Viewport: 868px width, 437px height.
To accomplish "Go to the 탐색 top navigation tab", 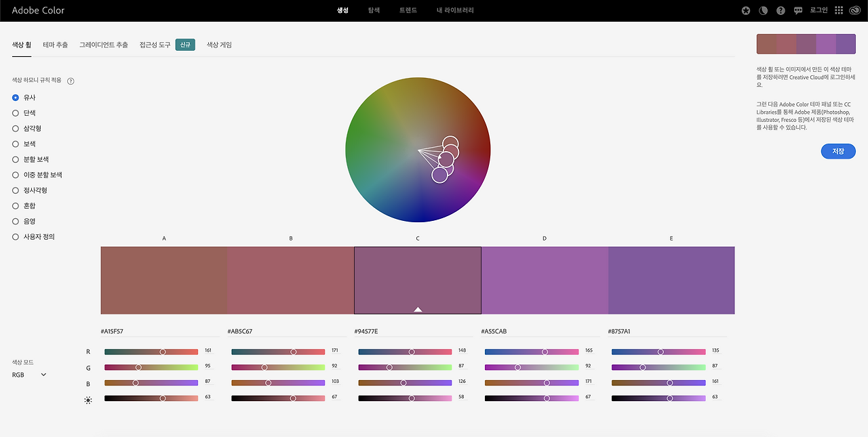I will pos(374,11).
